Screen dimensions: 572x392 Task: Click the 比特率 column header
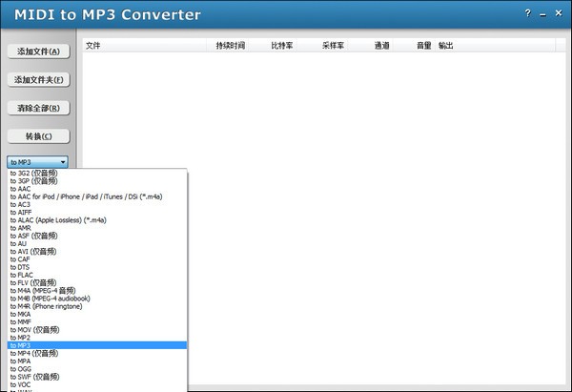tap(282, 45)
